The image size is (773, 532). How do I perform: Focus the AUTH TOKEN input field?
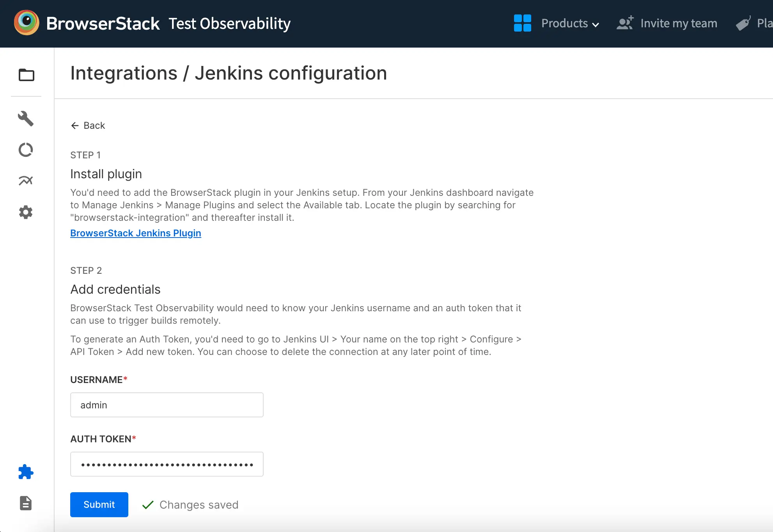click(167, 464)
